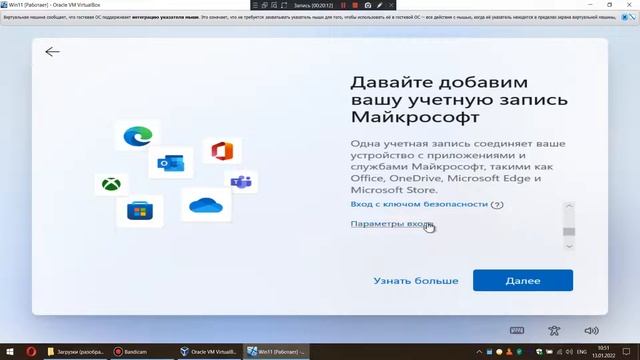This screenshot has height=360, width=640.
Task: Open the Bandicam recording bar menu icon
Action: [x=255, y=5]
